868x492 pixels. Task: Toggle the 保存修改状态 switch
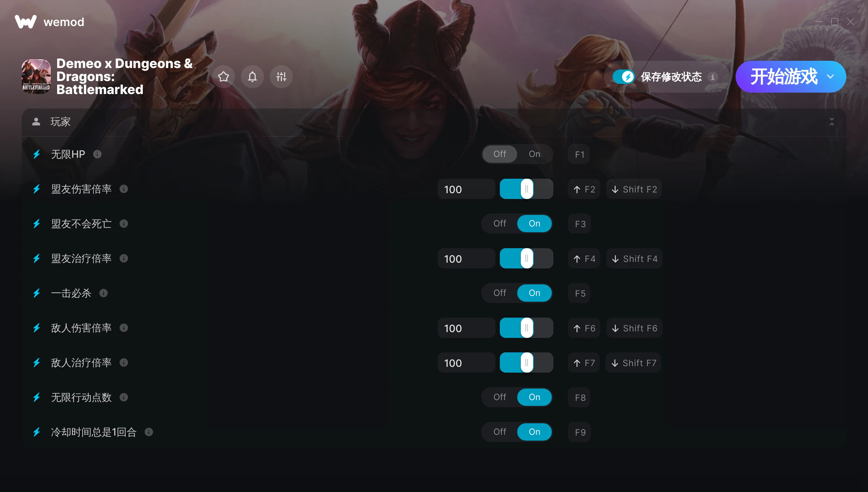(x=624, y=77)
